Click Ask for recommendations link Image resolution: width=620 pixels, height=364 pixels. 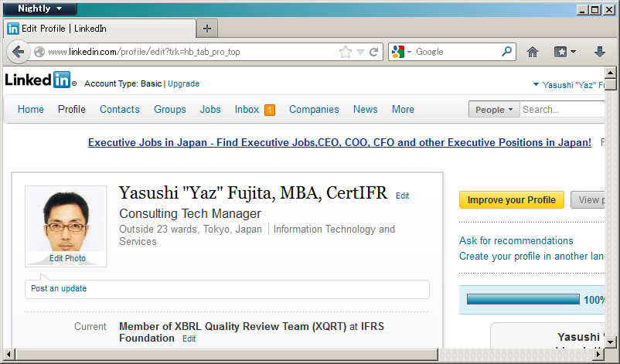[x=516, y=240]
